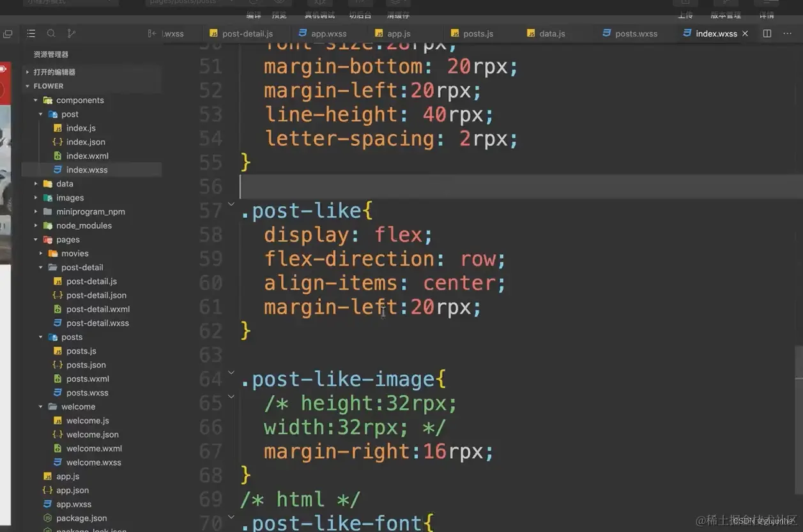The height and width of the screenshot is (532, 803).
Task: Click the stacked windows icon at sidebar top-left
Action: (8, 34)
